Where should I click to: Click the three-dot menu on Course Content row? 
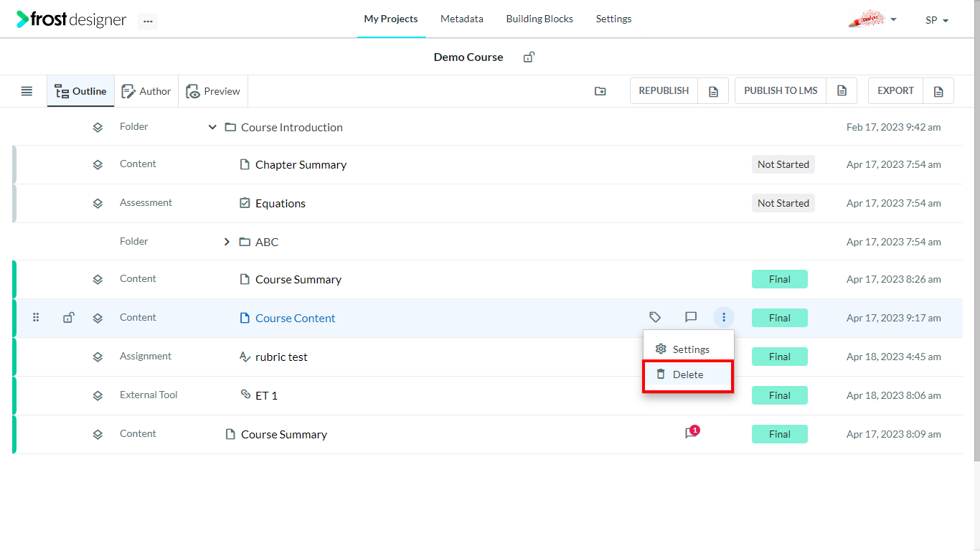click(x=724, y=317)
